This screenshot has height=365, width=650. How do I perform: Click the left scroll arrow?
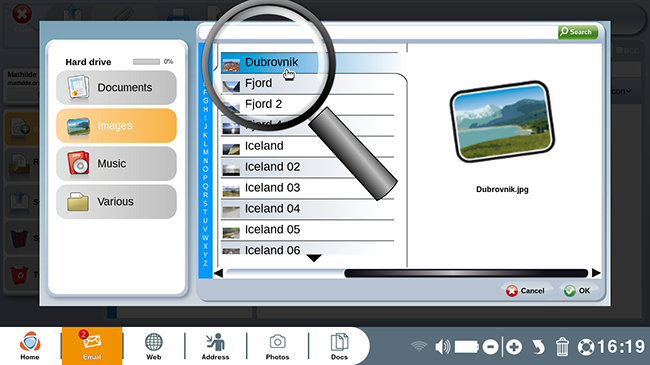[x=218, y=273]
